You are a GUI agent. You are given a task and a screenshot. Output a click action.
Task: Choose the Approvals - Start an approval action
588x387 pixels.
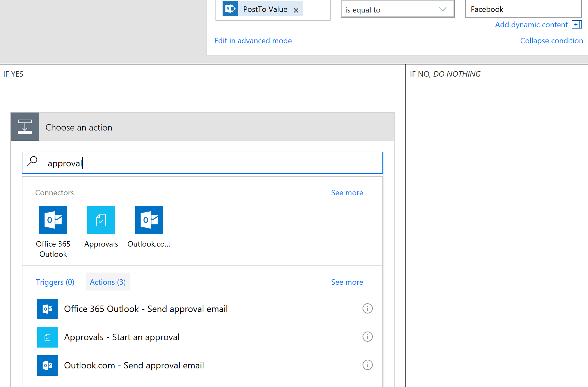(122, 337)
